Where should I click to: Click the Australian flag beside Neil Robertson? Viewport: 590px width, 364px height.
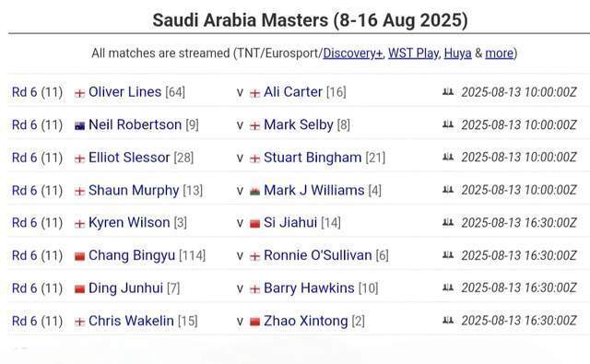tap(80, 125)
